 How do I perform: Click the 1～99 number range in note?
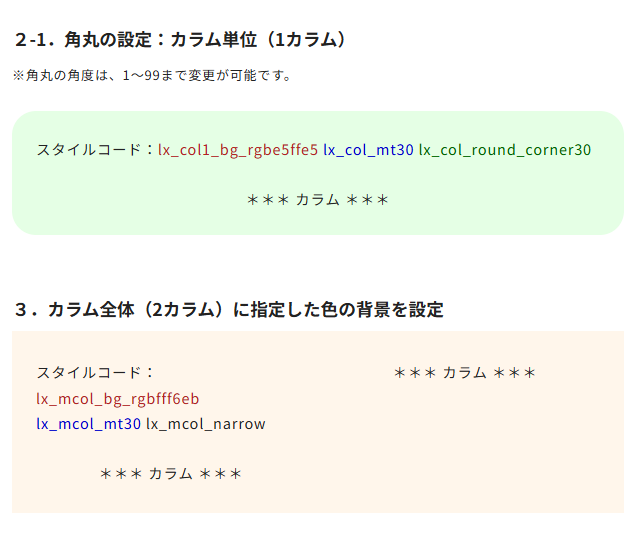pos(141,75)
